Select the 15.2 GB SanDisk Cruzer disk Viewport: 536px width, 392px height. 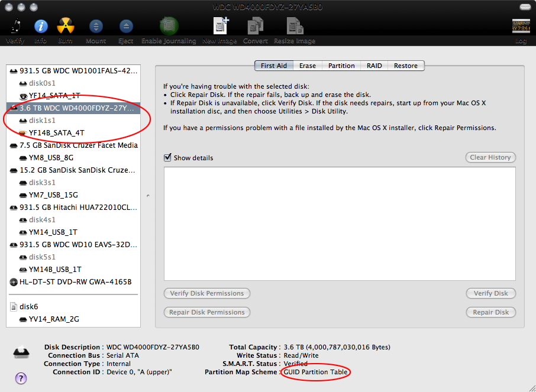click(x=73, y=170)
